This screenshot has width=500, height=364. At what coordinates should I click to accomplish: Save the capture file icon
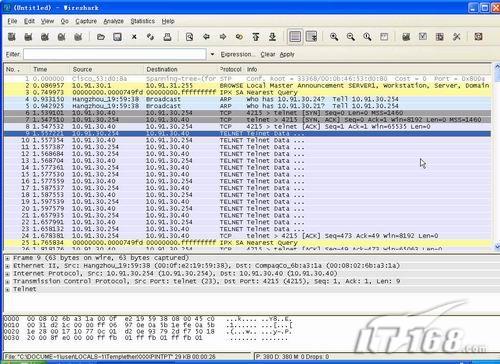(x=117, y=37)
